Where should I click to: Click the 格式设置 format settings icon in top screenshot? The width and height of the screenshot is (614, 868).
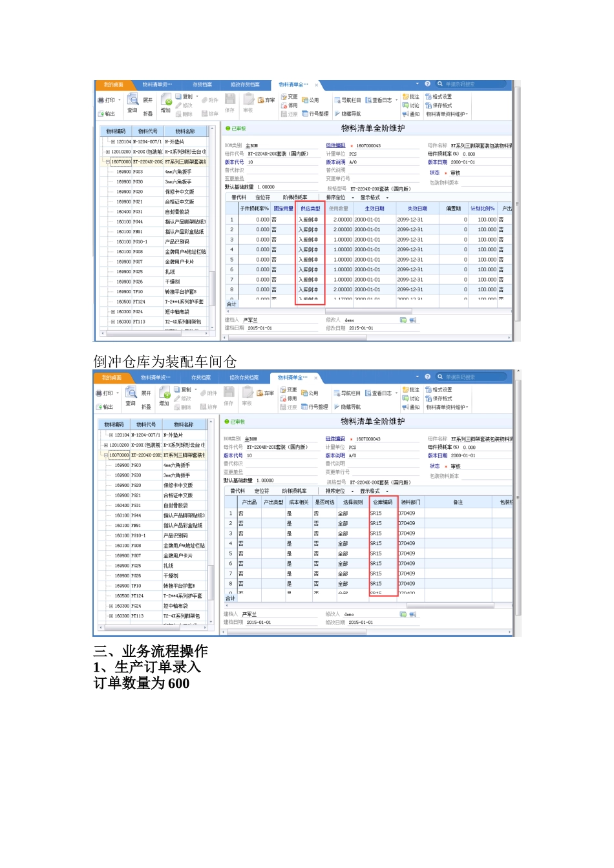(429, 97)
